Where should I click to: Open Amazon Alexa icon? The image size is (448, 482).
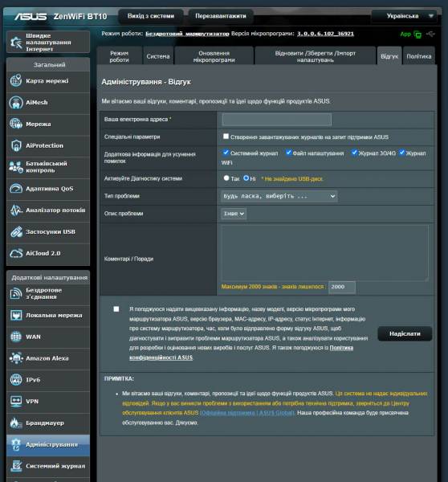[16, 358]
